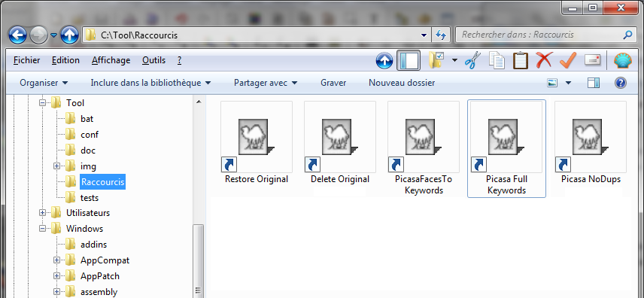Click the red X Delete icon
The height and width of the screenshot is (298, 644).
[x=544, y=60]
